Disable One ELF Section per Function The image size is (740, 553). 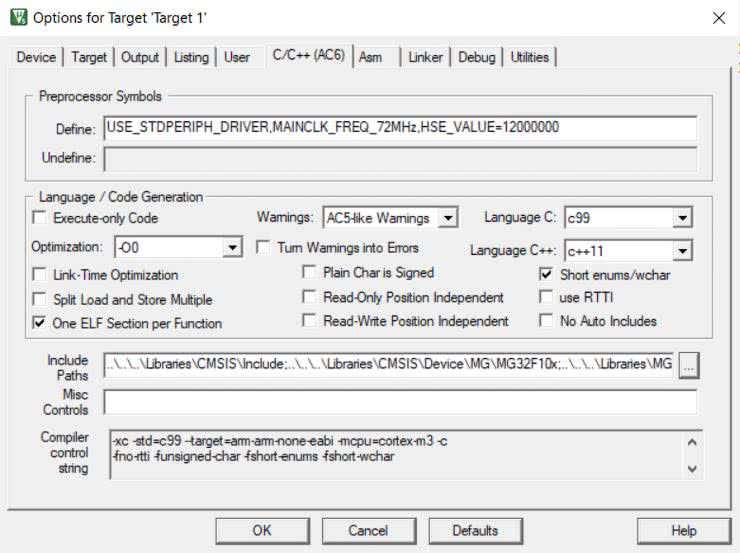[x=40, y=323]
